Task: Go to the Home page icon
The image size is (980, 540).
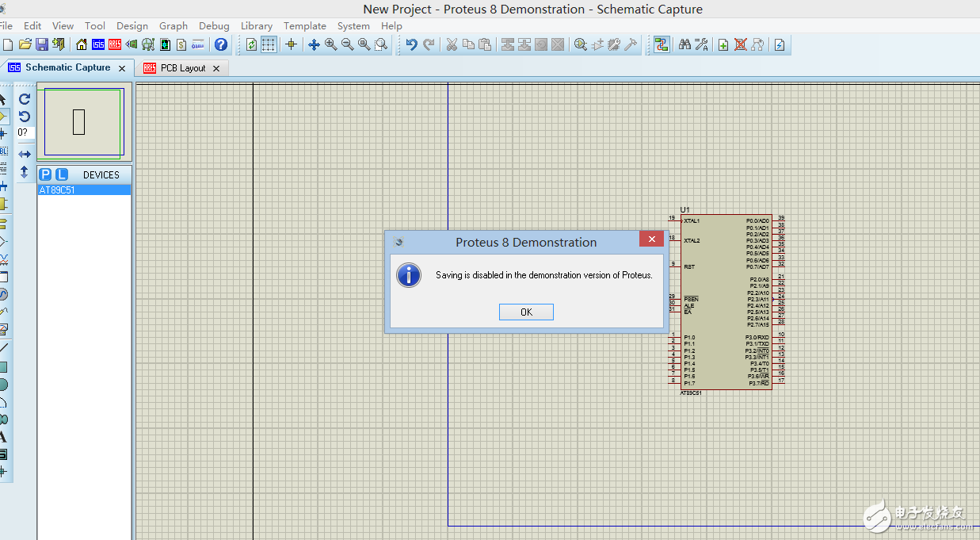Action: point(82,44)
